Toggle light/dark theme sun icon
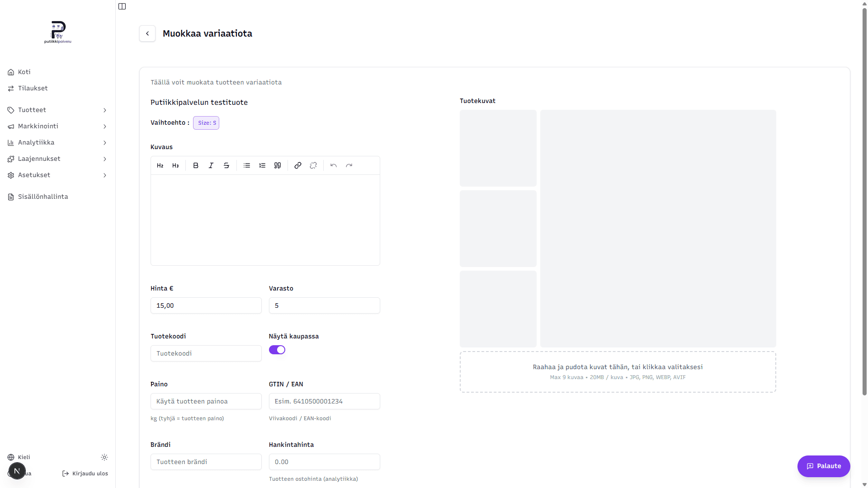This screenshot has height=488, width=868. (x=104, y=457)
